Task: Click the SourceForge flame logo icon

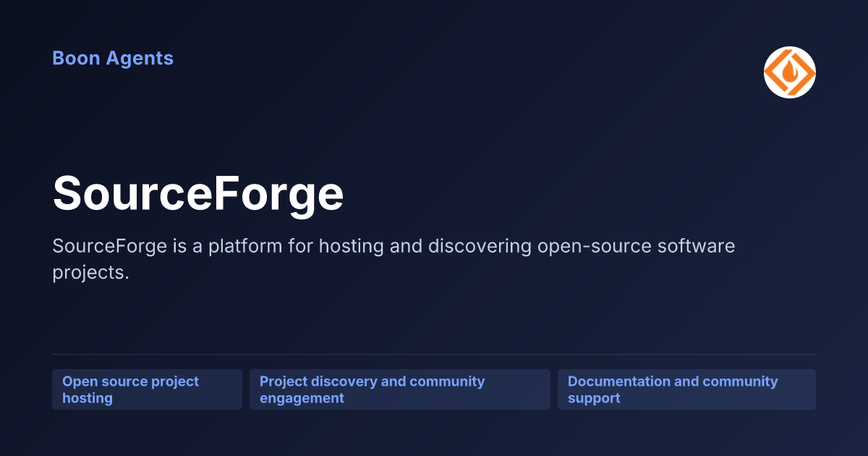Action: pyautogui.click(x=790, y=72)
